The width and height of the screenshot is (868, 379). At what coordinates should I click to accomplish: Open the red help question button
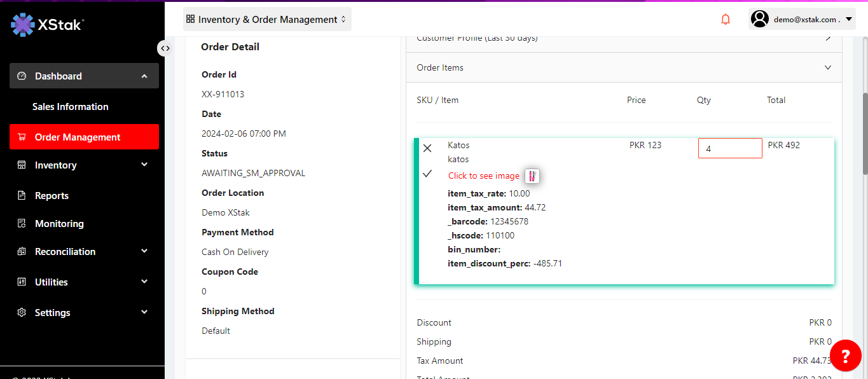845,355
